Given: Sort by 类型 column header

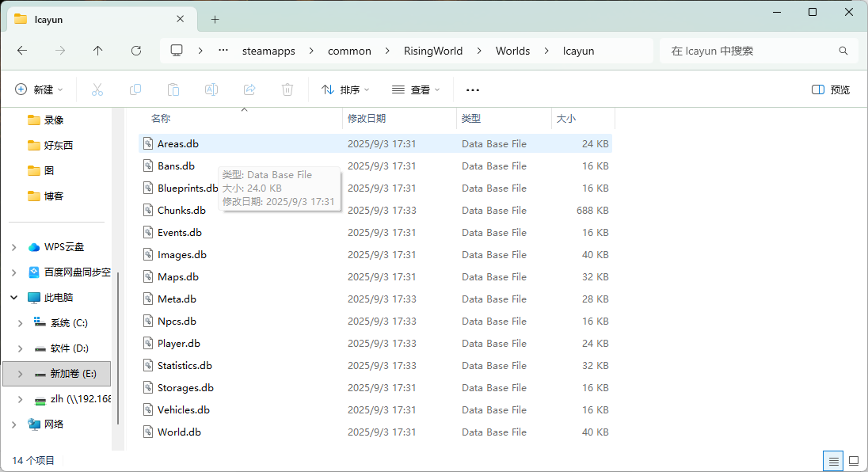Looking at the screenshot, I should click(503, 119).
